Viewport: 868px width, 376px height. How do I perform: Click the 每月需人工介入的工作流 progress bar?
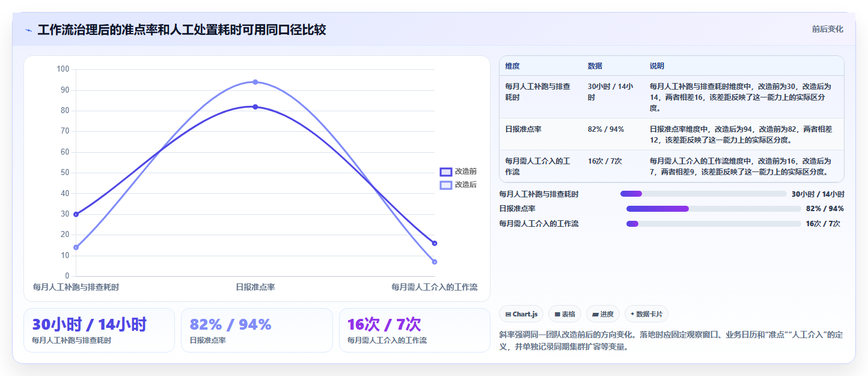714,224
